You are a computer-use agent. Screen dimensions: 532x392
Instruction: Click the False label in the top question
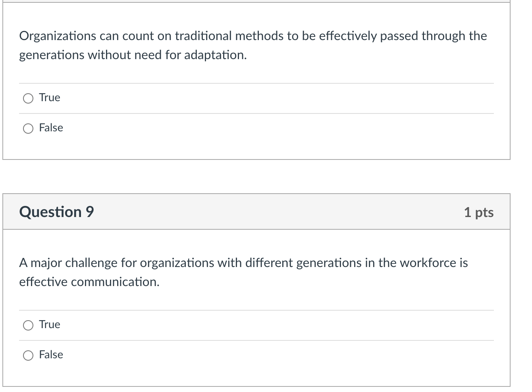51,128
